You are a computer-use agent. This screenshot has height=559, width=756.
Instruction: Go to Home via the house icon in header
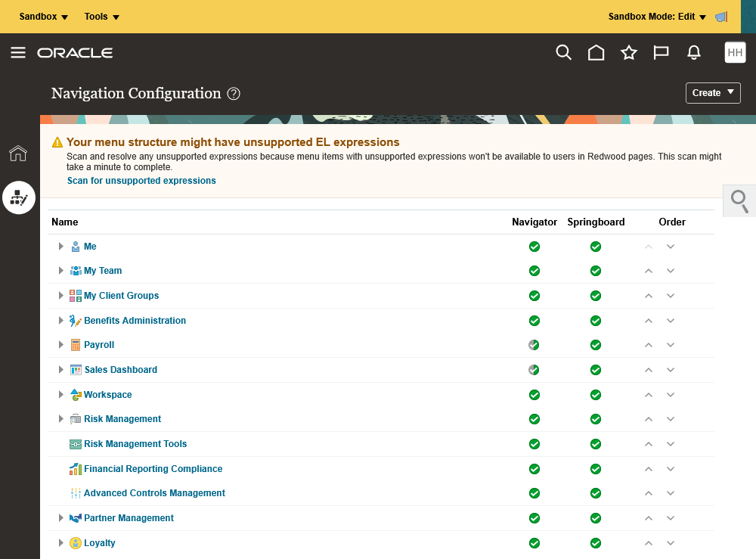(x=596, y=52)
